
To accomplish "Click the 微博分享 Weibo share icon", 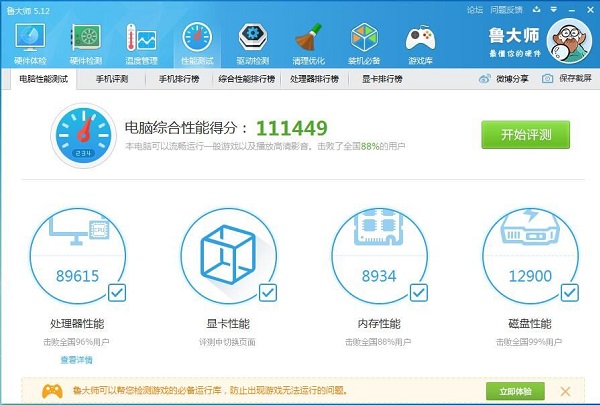I will (484, 79).
